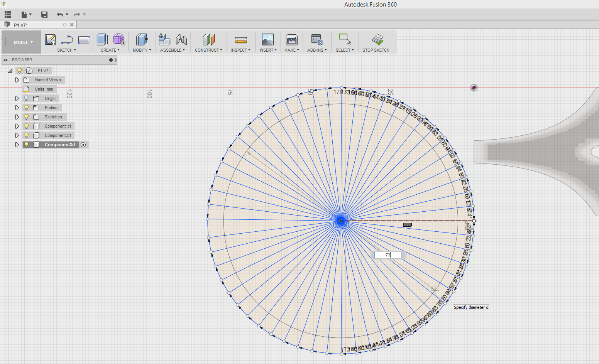Click the Create Sketch icon
This screenshot has height=364, width=599.
(51, 40)
